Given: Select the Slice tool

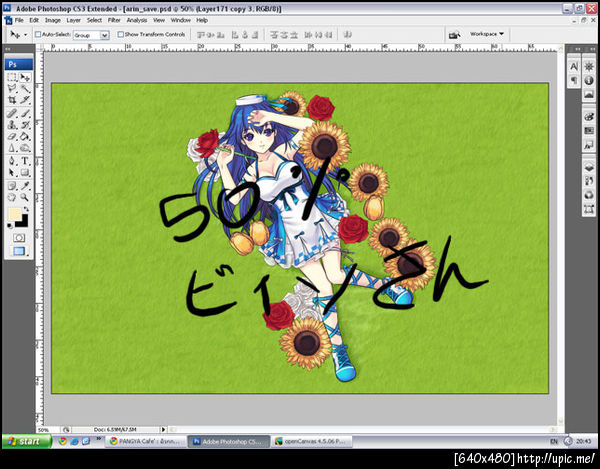Looking at the screenshot, I should click(25, 100).
